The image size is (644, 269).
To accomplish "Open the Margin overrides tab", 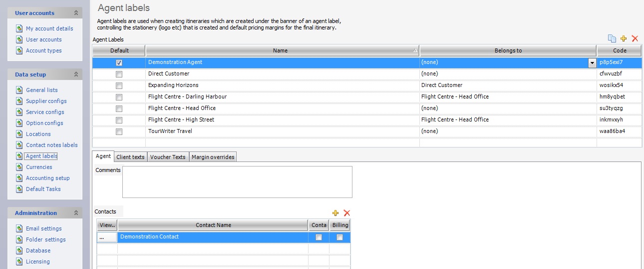I will tap(213, 157).
